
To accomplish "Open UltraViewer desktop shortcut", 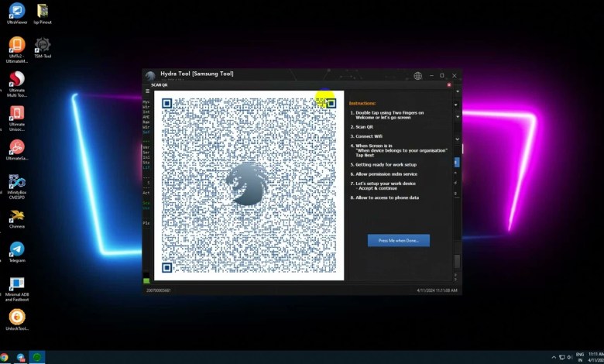I will pos(16,12).
